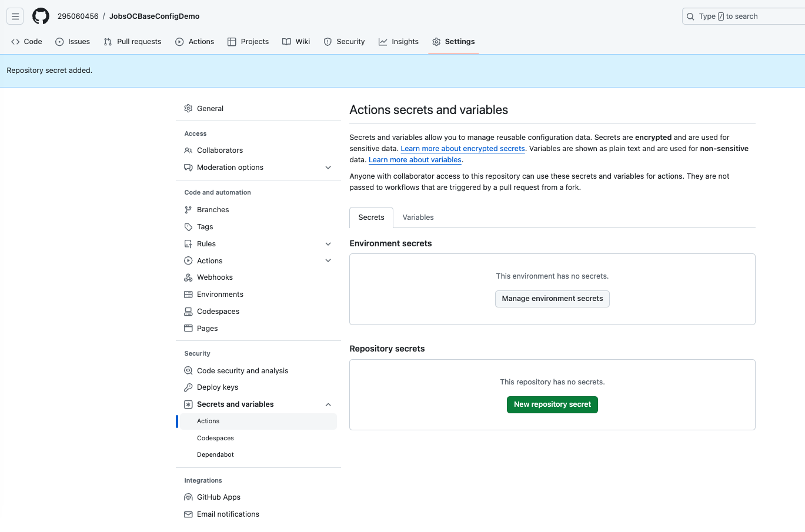Open Learn more about encrypted secrets link

coord(463,149)
